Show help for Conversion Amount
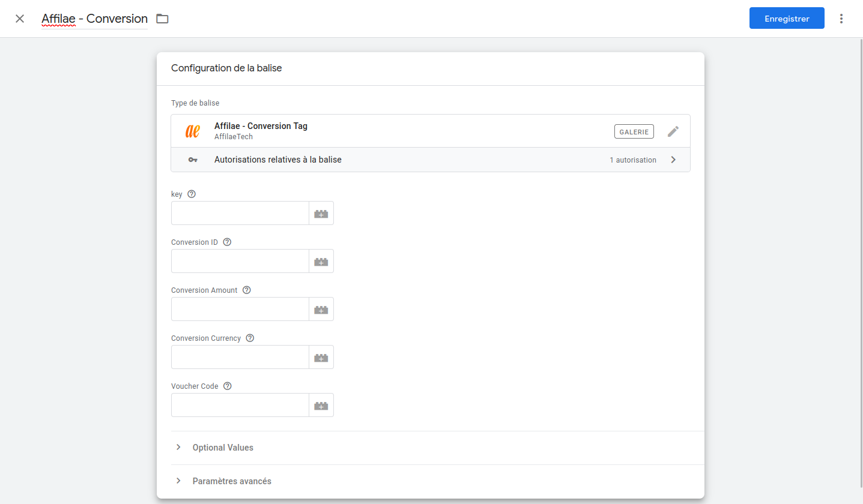This screenshot has width=863, height=504. click(246, 290)
